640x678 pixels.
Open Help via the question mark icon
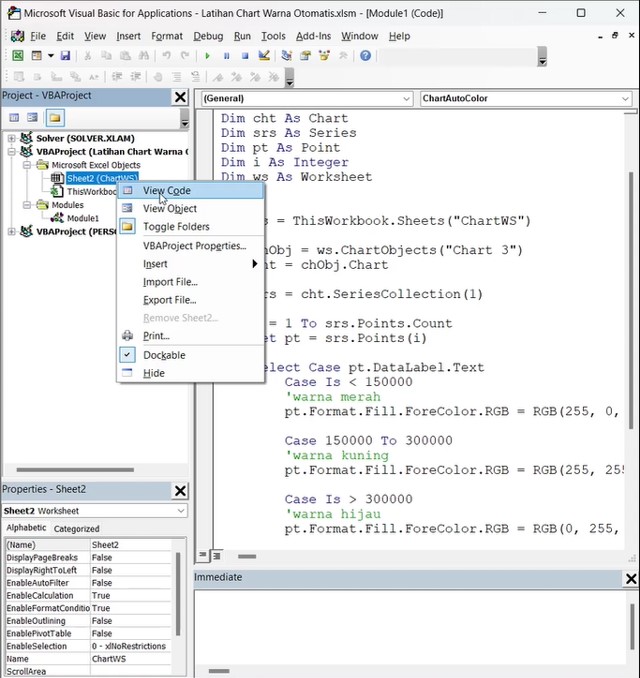click(365, 56)
